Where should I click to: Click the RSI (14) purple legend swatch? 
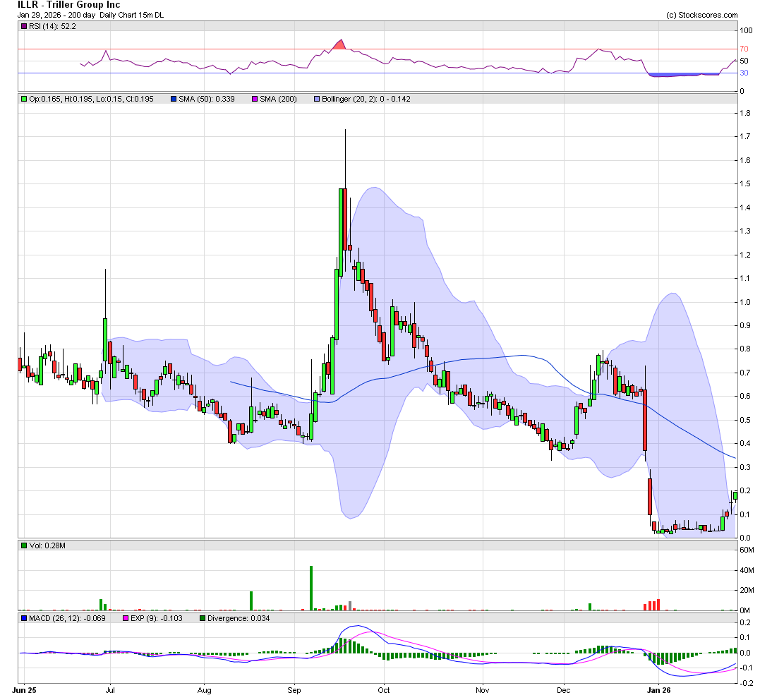click(x=24, y=27)
